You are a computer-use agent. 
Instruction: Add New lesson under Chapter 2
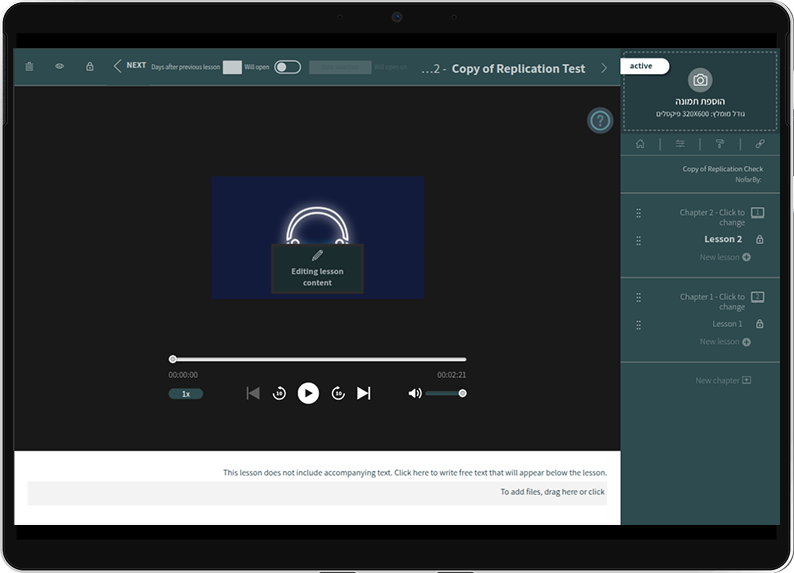coord(725,257)
